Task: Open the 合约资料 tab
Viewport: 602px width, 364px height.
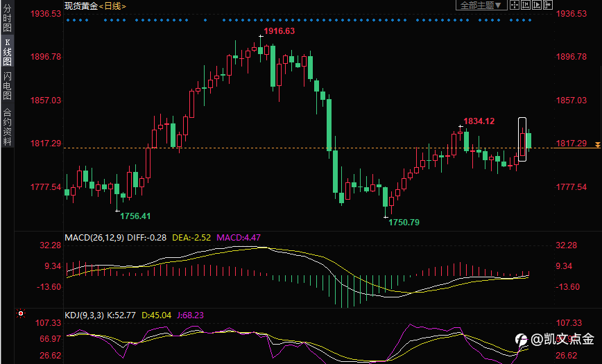Action: (x=7, y=127)
